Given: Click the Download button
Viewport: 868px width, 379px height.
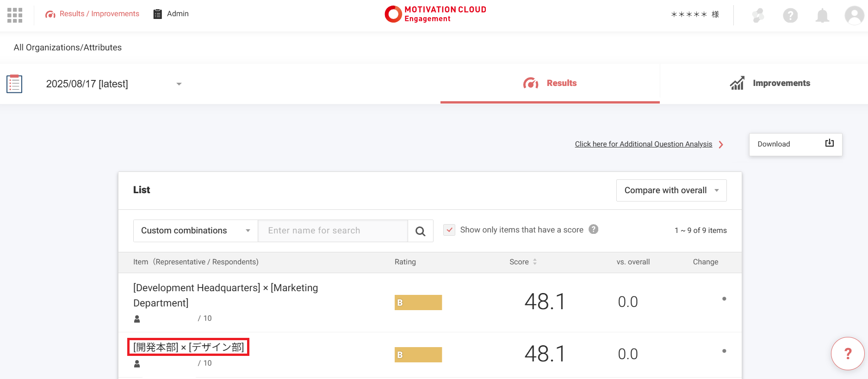Looking at the screenshot, I should (795, 144).
